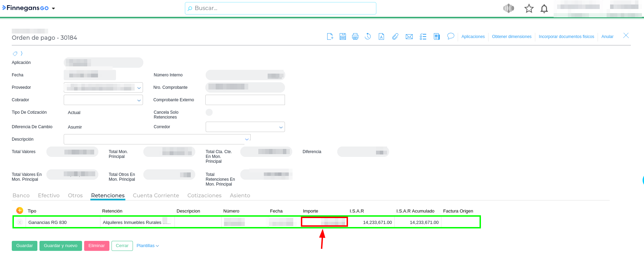Click the floppy disk save icon
Screen dimensions: 644x254
click(343, 36)
